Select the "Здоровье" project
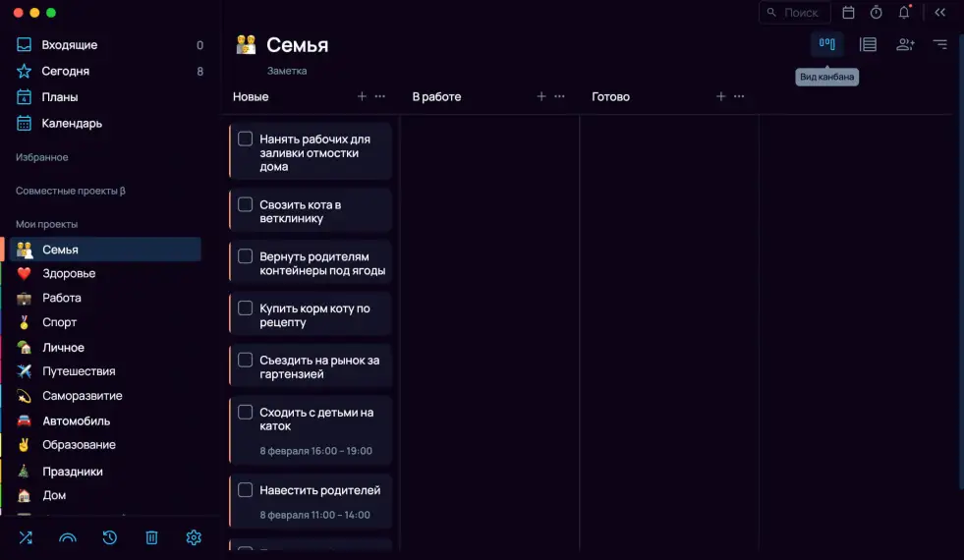The height and width of the screenshot is (560, 964). tap(69, 273)
